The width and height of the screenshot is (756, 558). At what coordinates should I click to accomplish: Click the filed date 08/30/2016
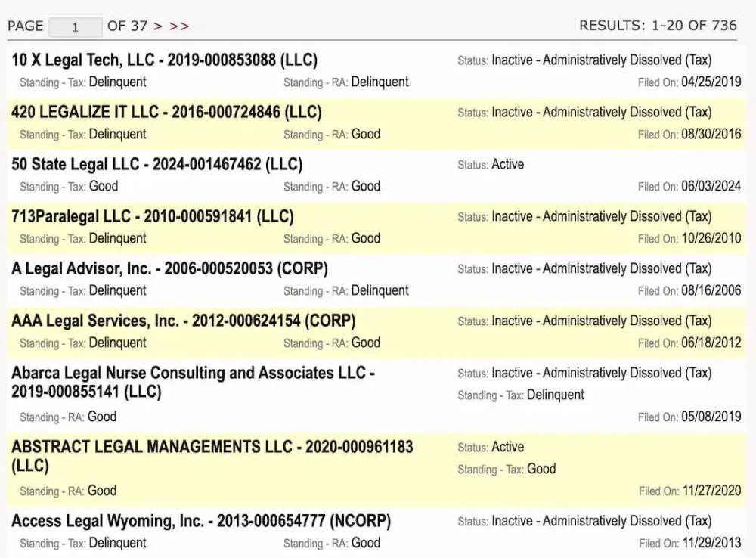tap(711, 135)
